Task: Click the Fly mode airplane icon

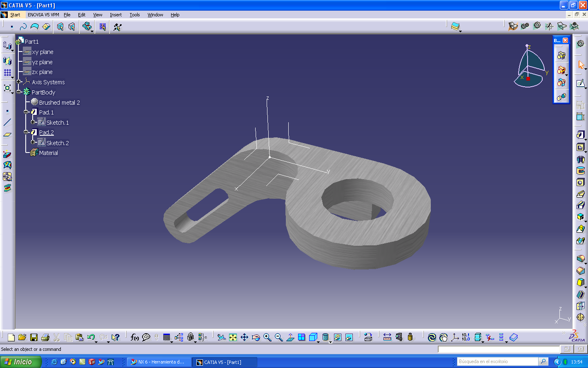Action: [221, 337]
